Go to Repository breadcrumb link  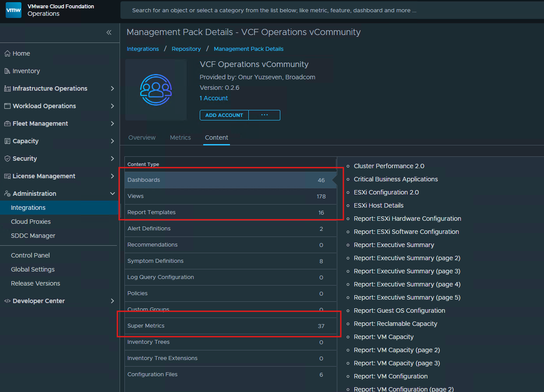pyautogui.click(x=186, y=49)
